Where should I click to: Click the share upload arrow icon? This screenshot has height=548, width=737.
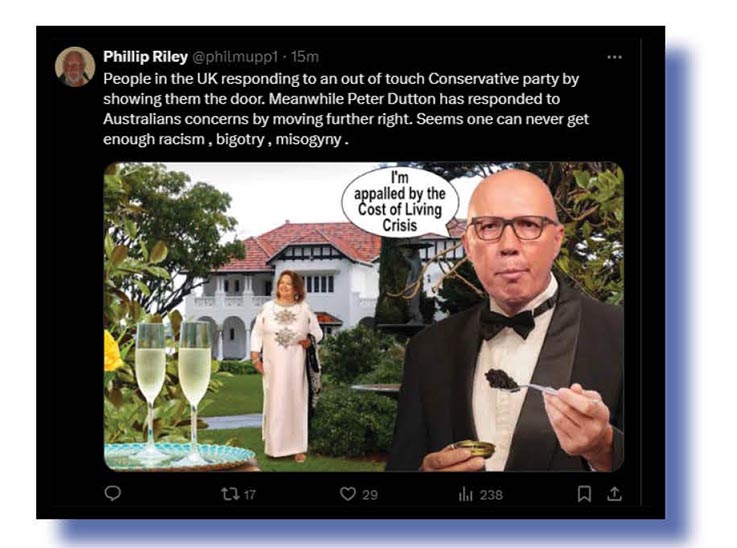click(x=614, y=494)
